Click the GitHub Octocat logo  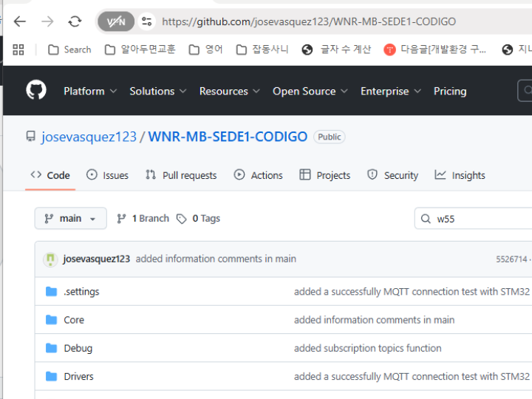tap(35, 91)
